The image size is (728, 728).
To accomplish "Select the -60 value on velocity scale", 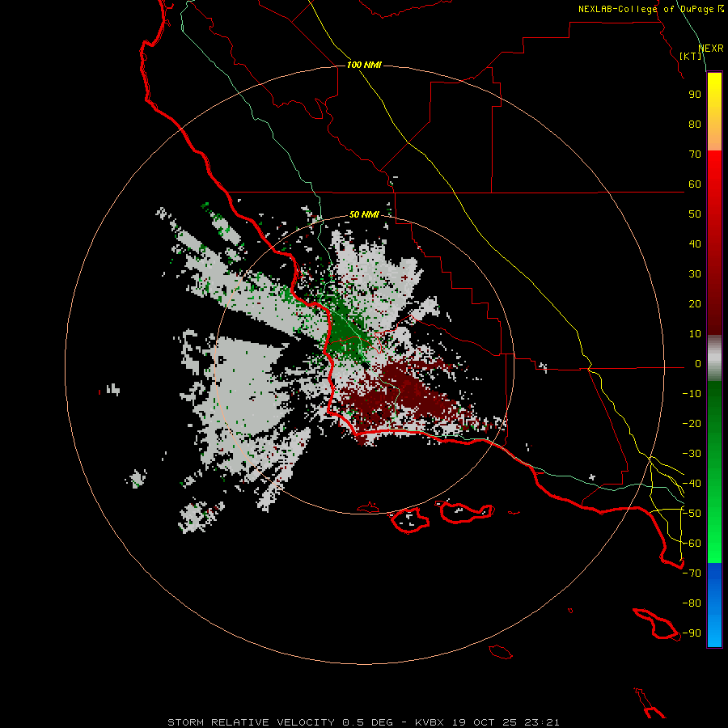I will [x=692, y=544].
